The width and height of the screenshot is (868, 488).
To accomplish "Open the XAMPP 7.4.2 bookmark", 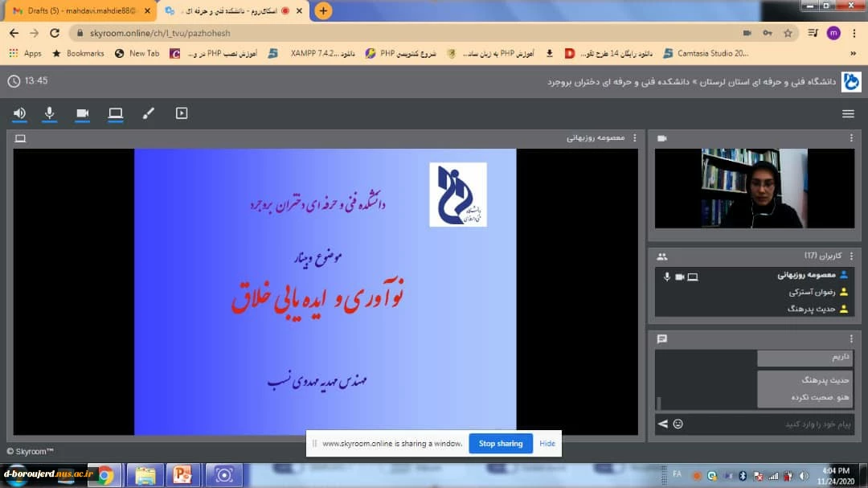I will [x=312, y=53].
